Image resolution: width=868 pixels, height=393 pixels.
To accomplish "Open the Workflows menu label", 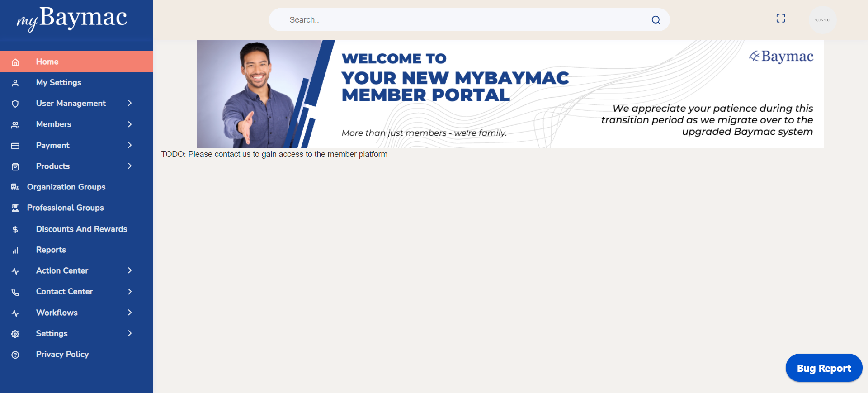I will [x=57, y=313].
